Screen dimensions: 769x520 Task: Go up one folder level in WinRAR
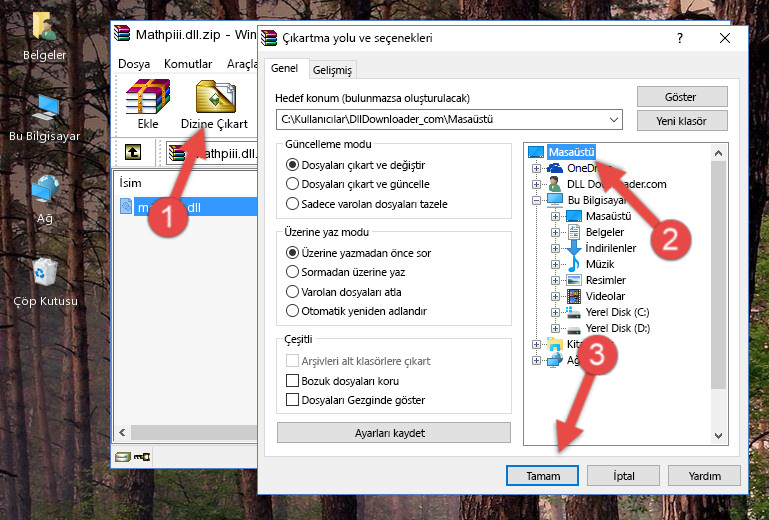[133, 153]
